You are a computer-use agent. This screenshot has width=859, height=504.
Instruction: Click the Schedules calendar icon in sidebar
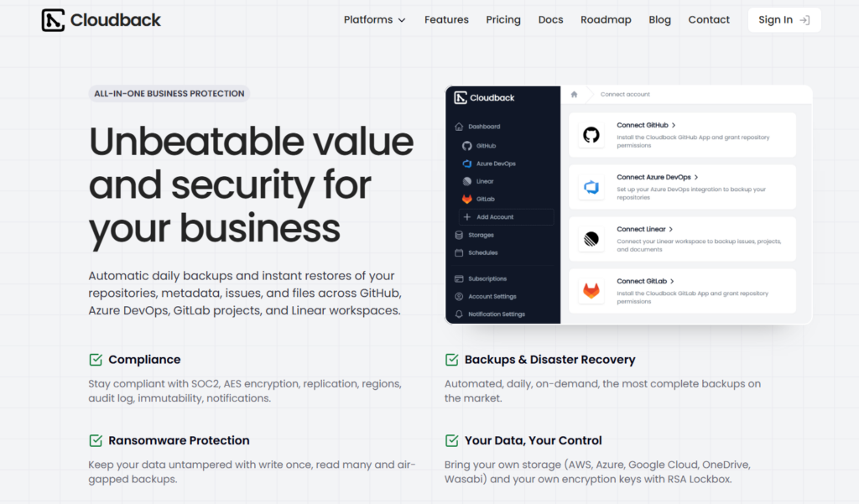pyautogui.click(x=459, y=252)
